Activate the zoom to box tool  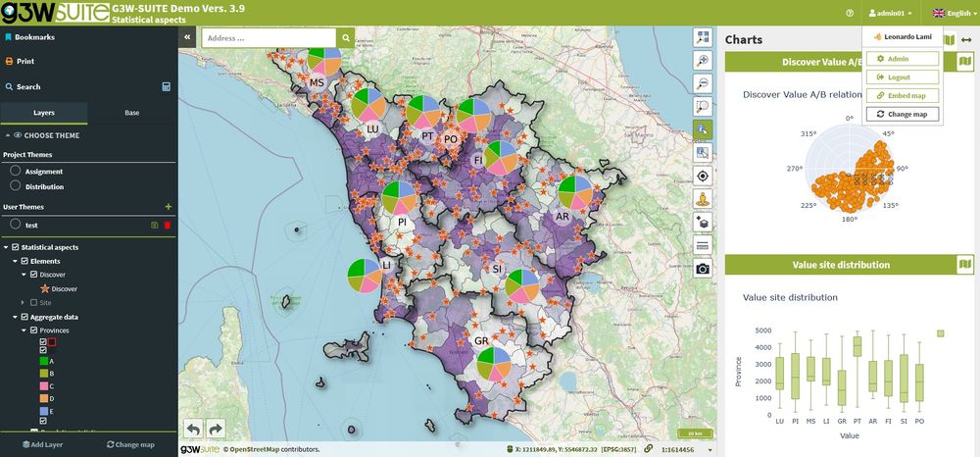click(x=703, y=107)
